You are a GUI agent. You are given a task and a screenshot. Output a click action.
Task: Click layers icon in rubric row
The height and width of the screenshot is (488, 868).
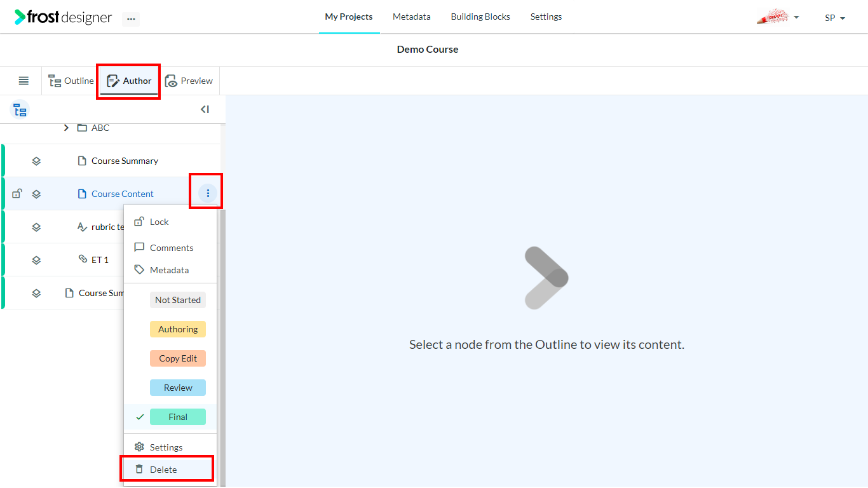pos(36,227)
